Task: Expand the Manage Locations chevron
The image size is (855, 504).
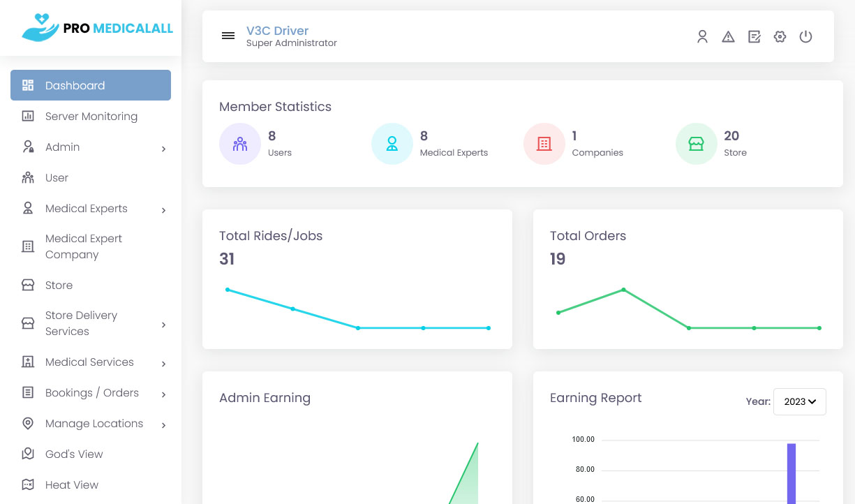Action: point(163,425)
